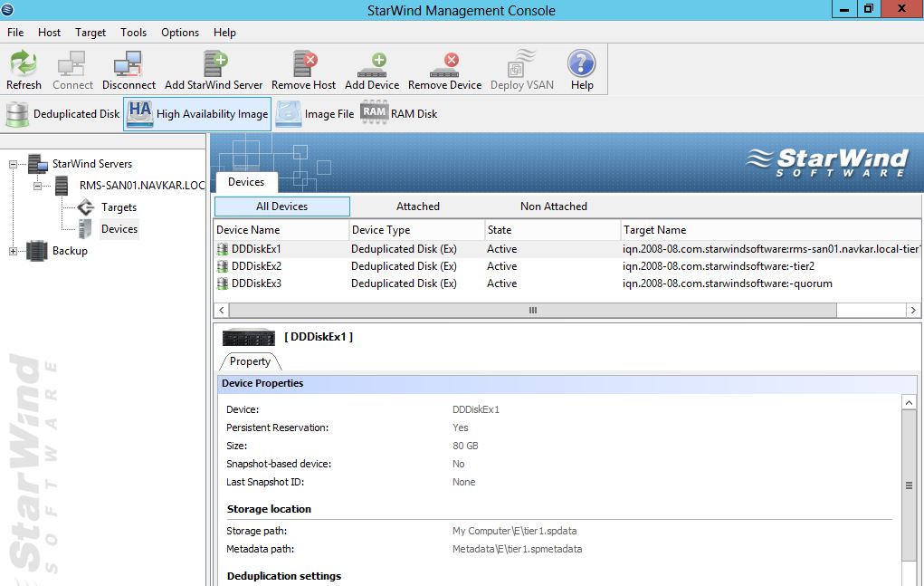The image size is (924, 586).
Task: Choose RAM Disk device option
Action: point(399,113)
